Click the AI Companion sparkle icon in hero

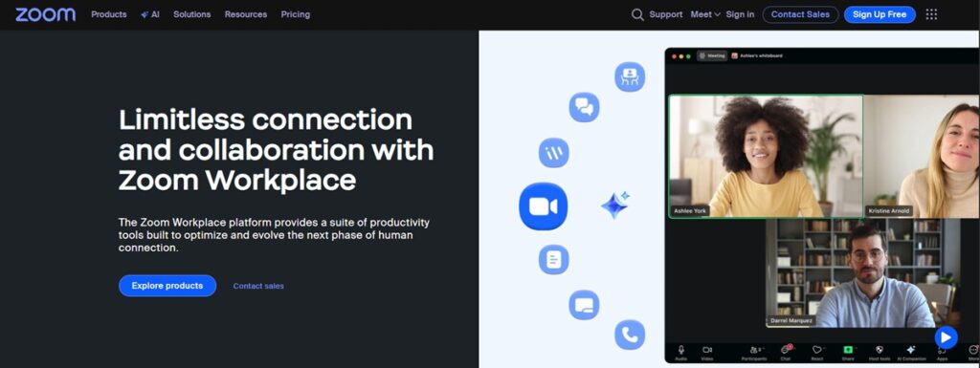pos(615,205)
